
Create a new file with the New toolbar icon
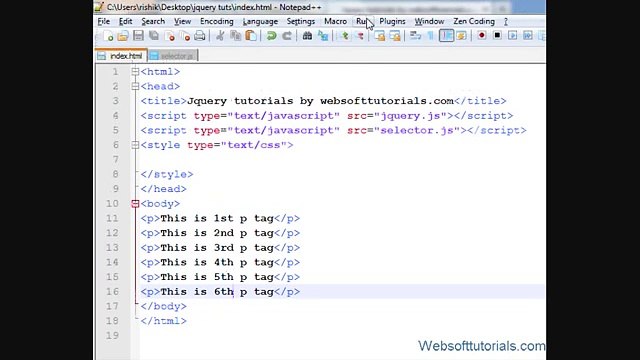tap(108, 36)
